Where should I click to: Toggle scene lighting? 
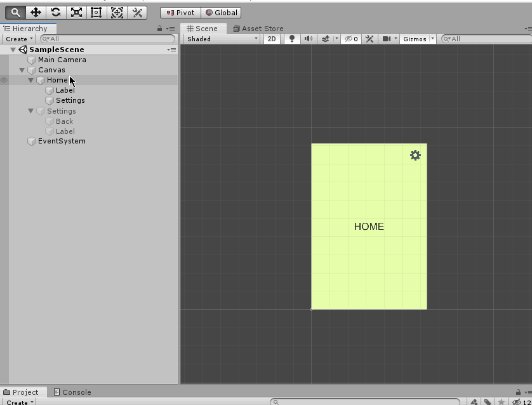coord(291,39)
